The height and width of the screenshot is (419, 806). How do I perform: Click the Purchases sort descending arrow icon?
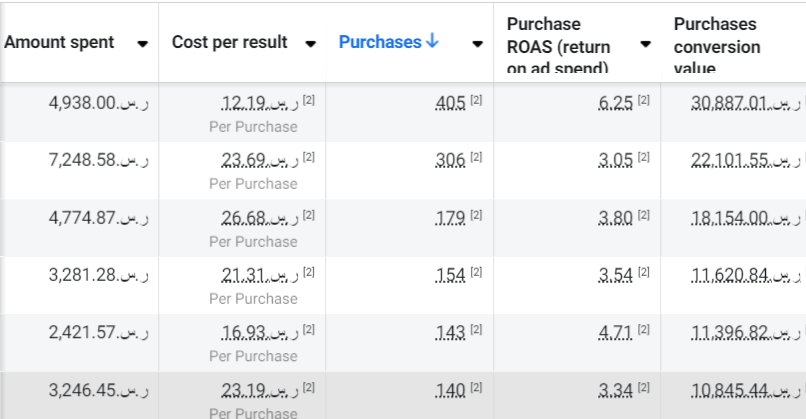[x=432, y=42]
